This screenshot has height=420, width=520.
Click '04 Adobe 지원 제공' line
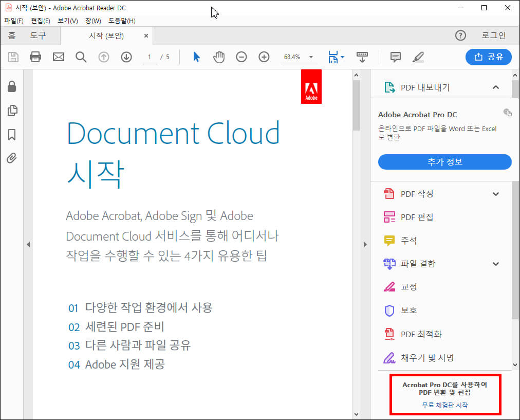click(117, 364)
